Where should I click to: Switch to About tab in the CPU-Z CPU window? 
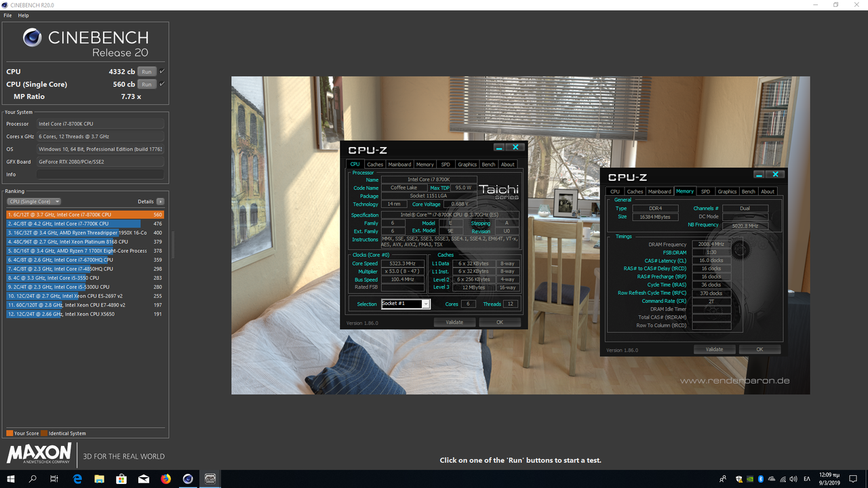tap(508, 164)
